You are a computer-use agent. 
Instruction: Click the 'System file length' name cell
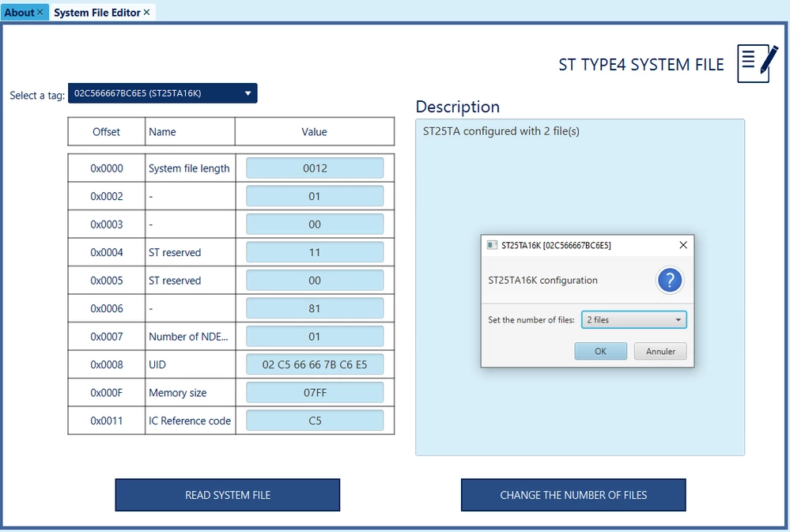click(190, 168)
